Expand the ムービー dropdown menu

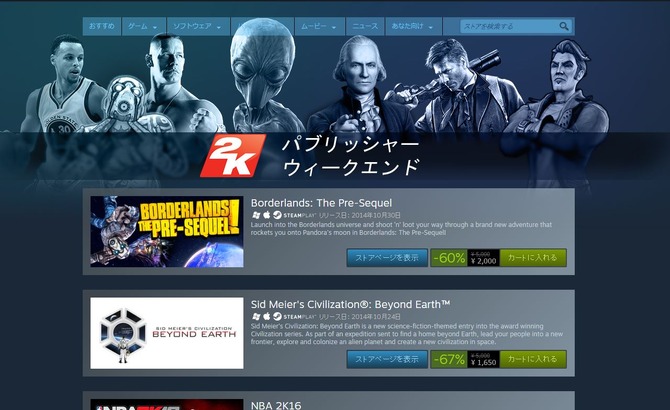coord(319,26)
